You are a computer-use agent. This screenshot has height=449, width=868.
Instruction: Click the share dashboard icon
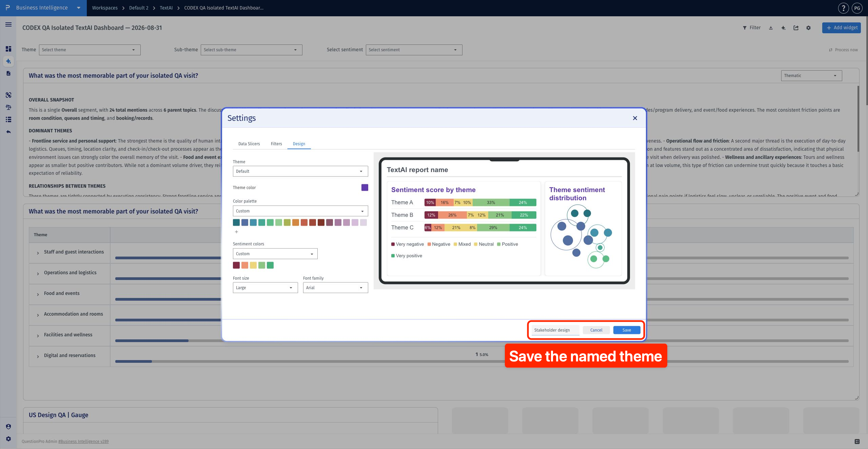point(796,28)
